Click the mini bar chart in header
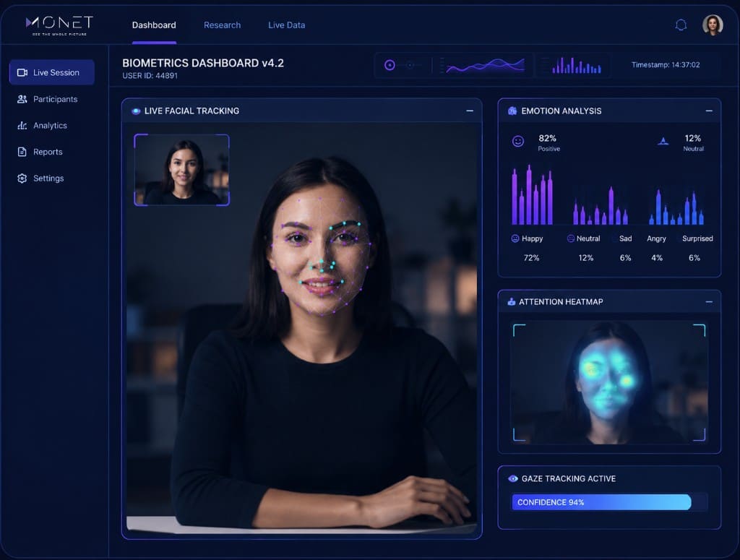Image resolution: width=740 pixels, height=560 pixels. 576,66
